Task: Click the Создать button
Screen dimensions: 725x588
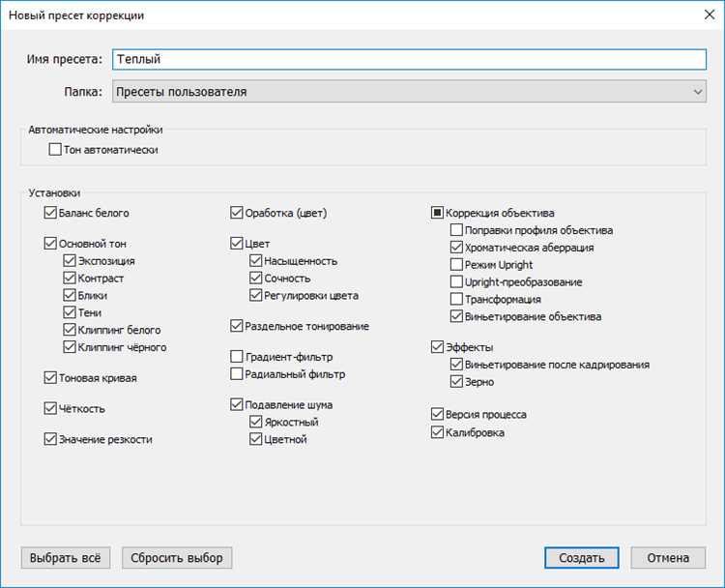Action: coord(582,558)
